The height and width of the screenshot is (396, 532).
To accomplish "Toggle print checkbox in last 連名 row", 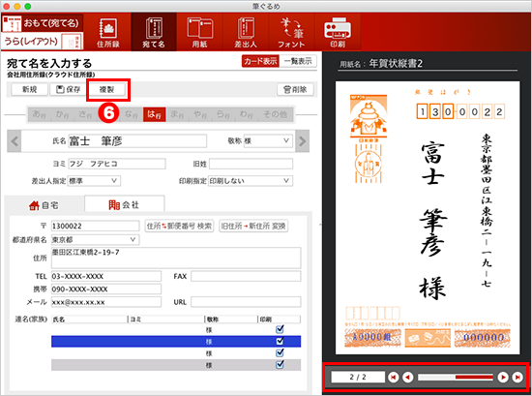I will point(280,365).
